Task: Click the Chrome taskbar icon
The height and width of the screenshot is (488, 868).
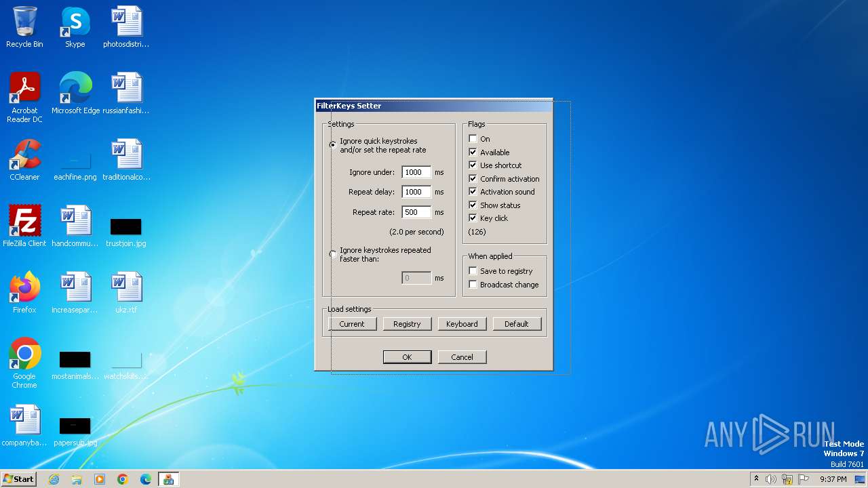Action: tap(123, 479)
